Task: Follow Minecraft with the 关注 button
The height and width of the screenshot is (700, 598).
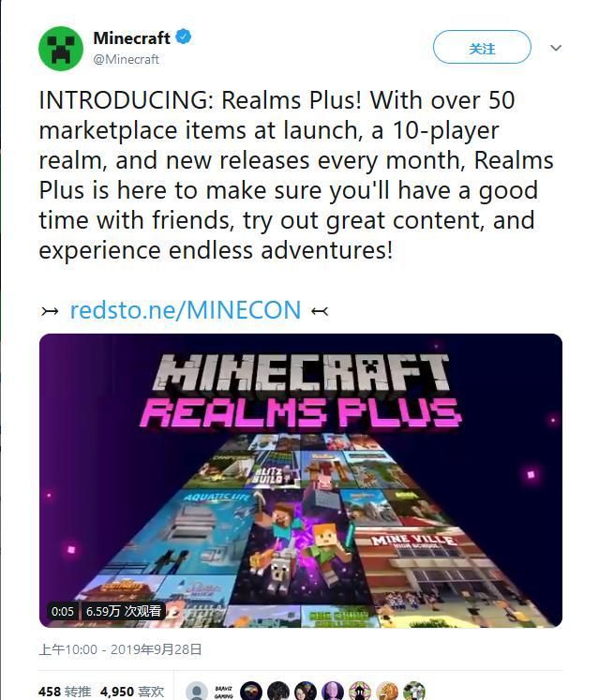Action: tap(482, 47)
